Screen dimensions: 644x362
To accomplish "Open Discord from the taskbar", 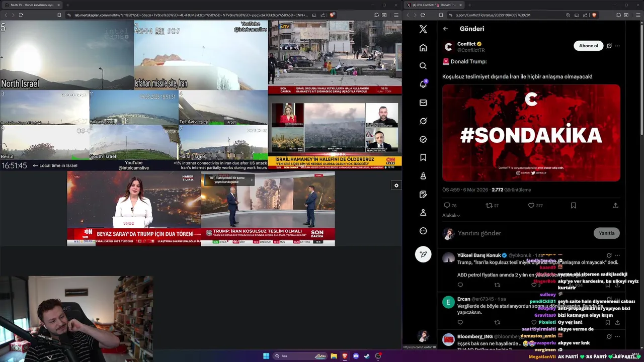I will point(356,356).
